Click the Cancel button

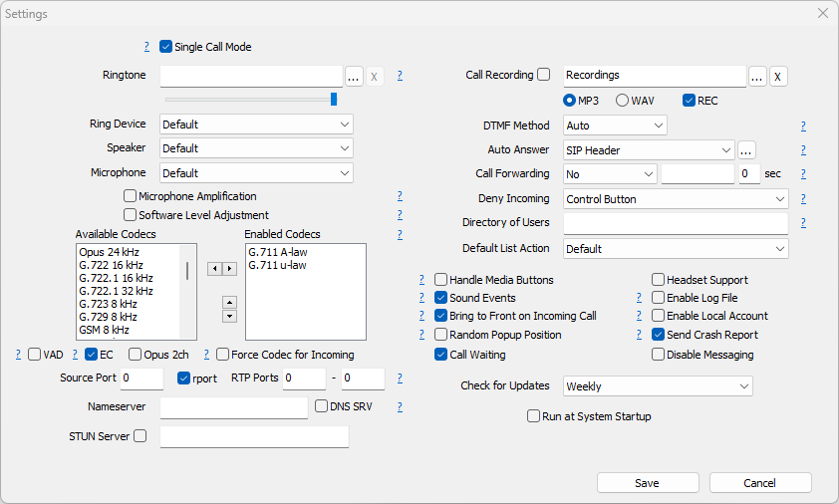760,483
